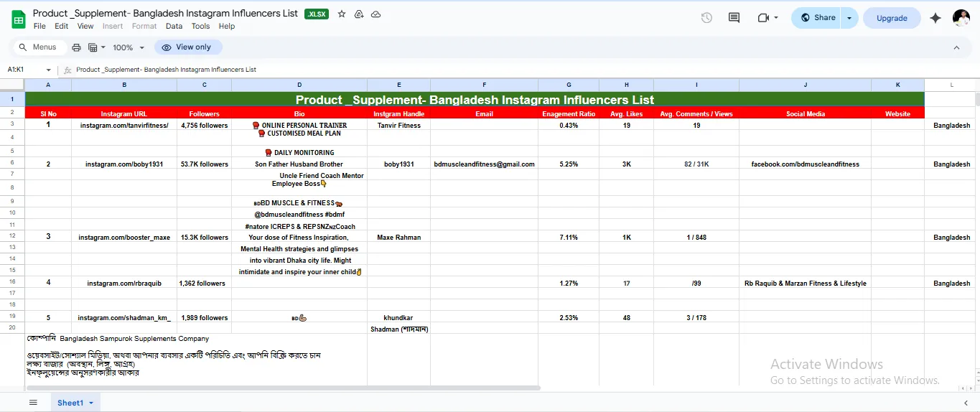Open the Edit menu
The height and width of the screenshot is (412, 980).
[62, 26]
